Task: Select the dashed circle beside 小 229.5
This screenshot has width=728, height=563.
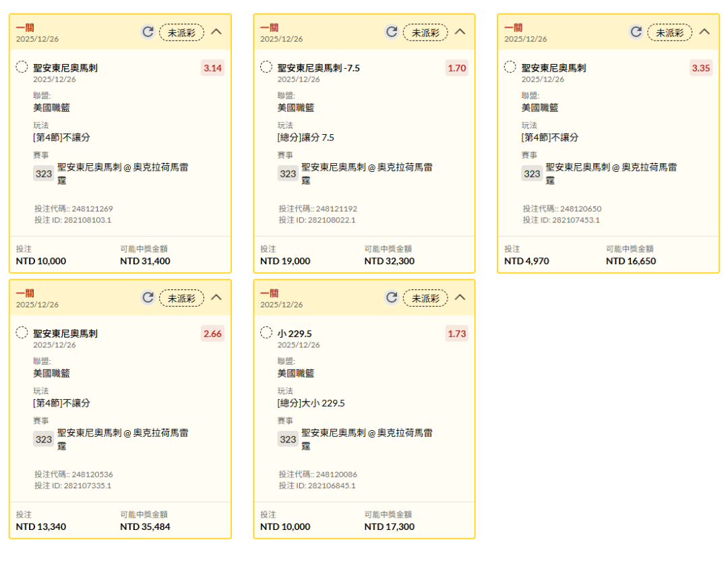Action: click(x=266, y=333)
